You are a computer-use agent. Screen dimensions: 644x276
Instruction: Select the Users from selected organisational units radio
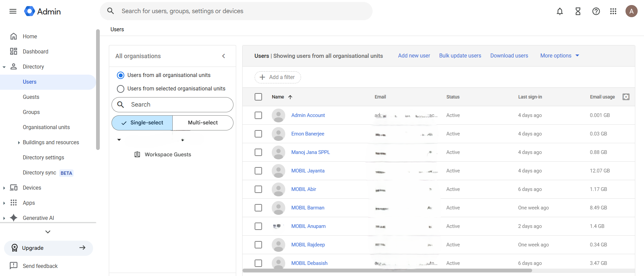(x=120, y=89)
